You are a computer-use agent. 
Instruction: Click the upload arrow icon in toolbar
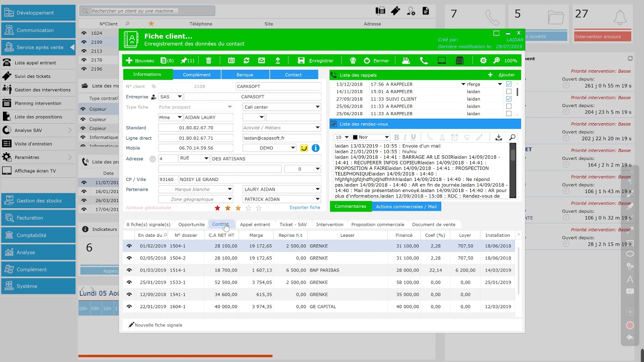coord(277,60)
